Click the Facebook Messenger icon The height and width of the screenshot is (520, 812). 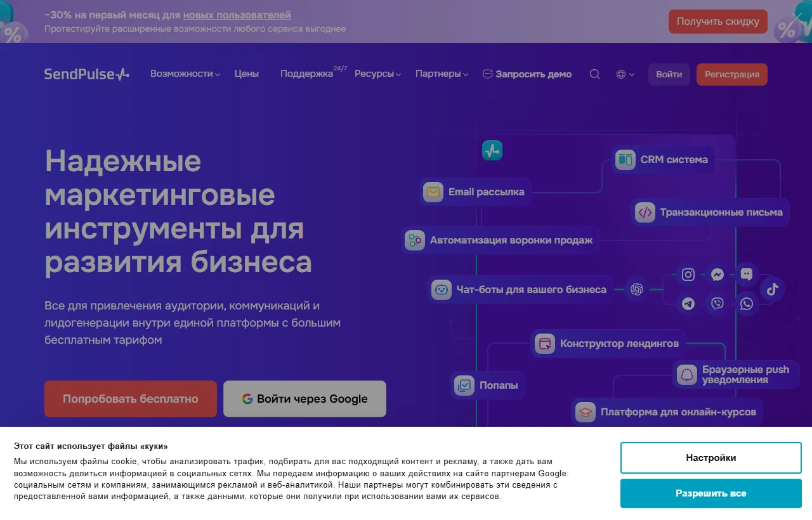tap(717, 275)
